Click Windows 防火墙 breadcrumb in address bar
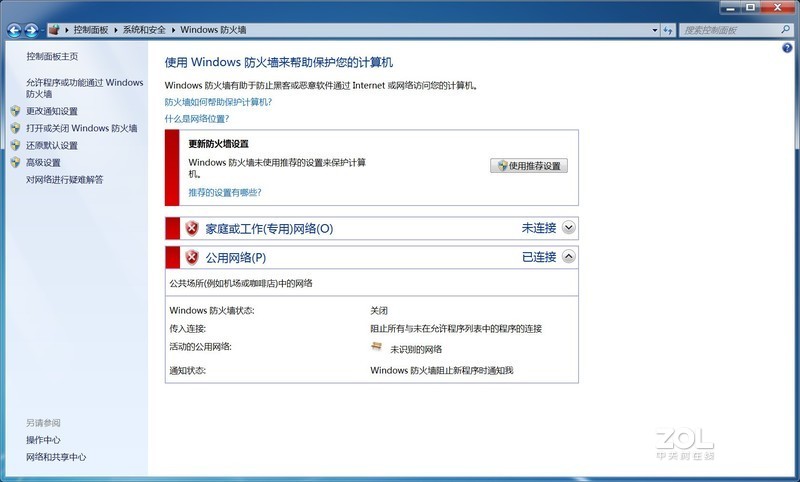The image size is (800, 482). pos(213,30)
